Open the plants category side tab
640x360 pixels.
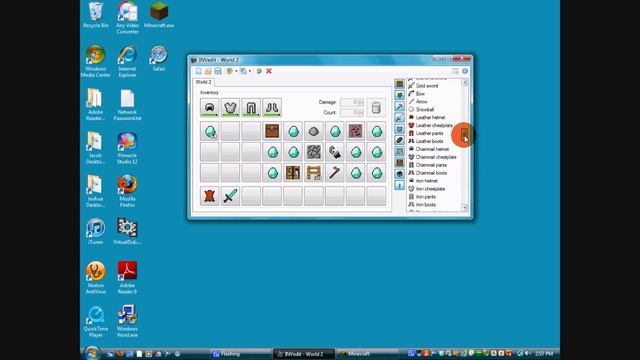click(x=400, y=96)
